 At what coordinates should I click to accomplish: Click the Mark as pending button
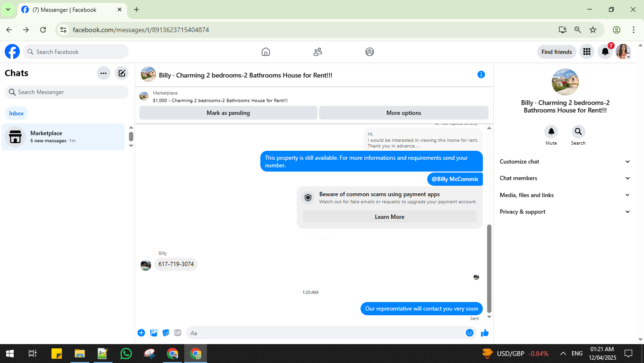[x=228, y=113]
